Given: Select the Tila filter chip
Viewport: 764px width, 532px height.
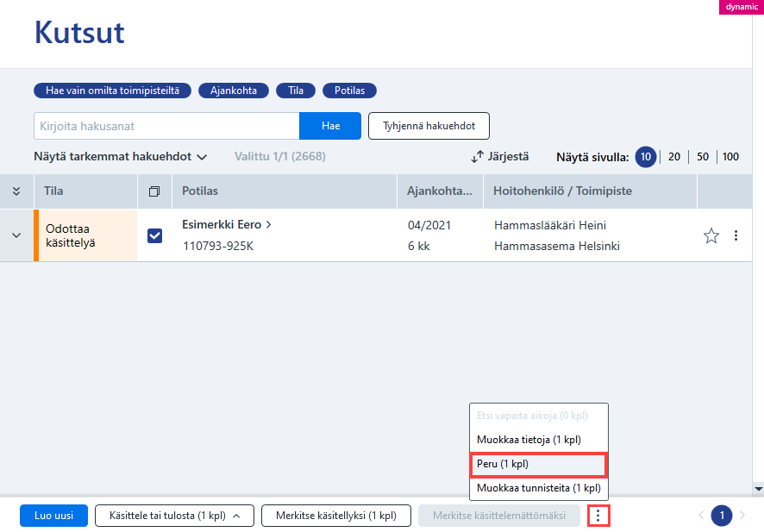Looking at the screenshot, I should coord(295,91).
